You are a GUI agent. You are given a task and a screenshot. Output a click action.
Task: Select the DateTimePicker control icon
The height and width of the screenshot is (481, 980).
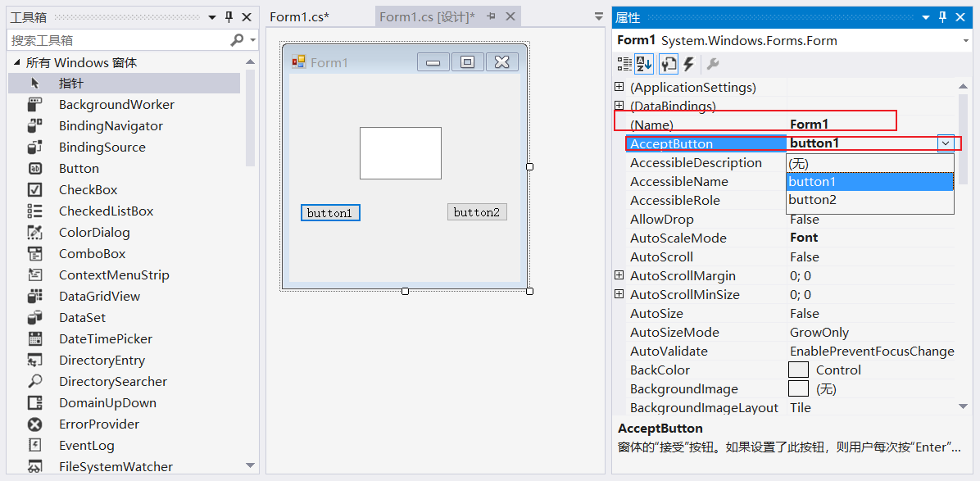point(35,338)
